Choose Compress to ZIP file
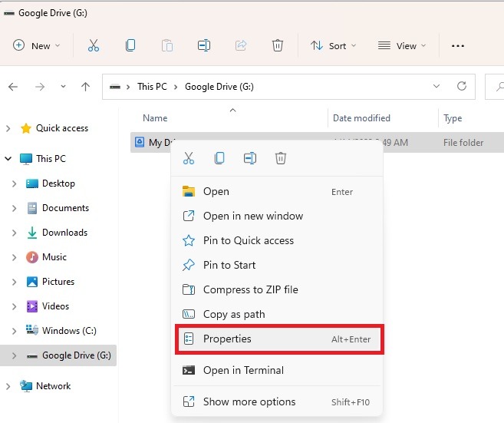This screenshot has width=504, height=423. pos(277,289)
